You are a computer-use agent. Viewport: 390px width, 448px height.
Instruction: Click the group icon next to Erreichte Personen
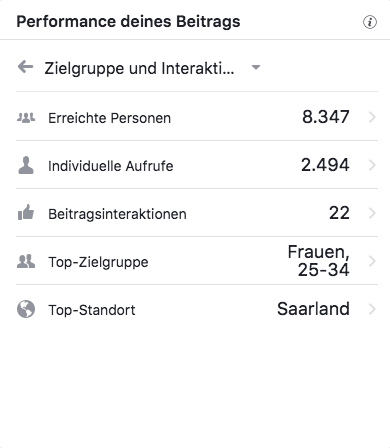26,118
